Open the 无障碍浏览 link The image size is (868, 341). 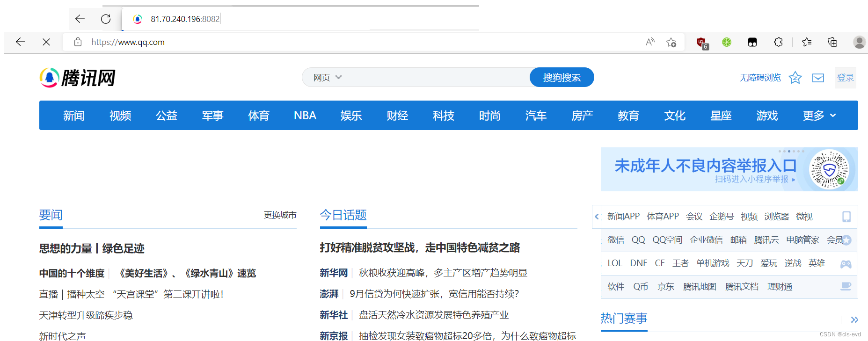tap(760, 78)
